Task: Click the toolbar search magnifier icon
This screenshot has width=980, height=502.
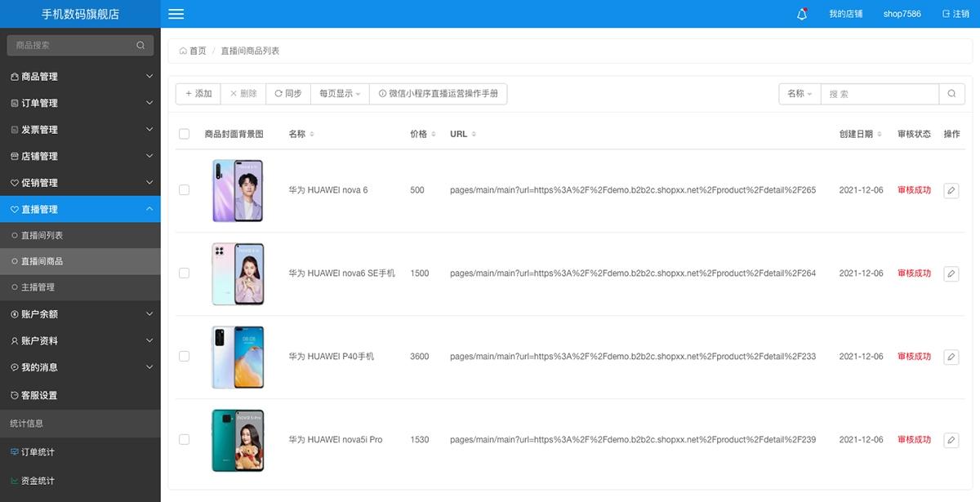Action: coord(951,93)
